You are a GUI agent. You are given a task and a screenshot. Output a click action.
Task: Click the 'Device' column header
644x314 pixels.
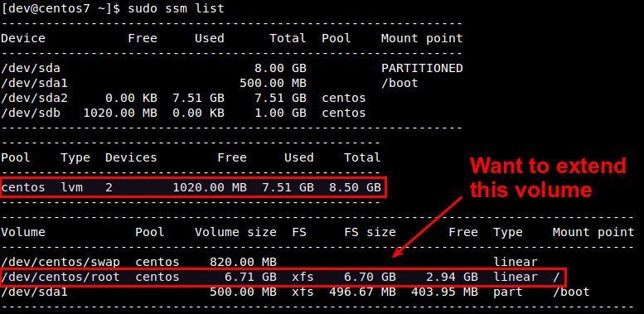(23, 38)
